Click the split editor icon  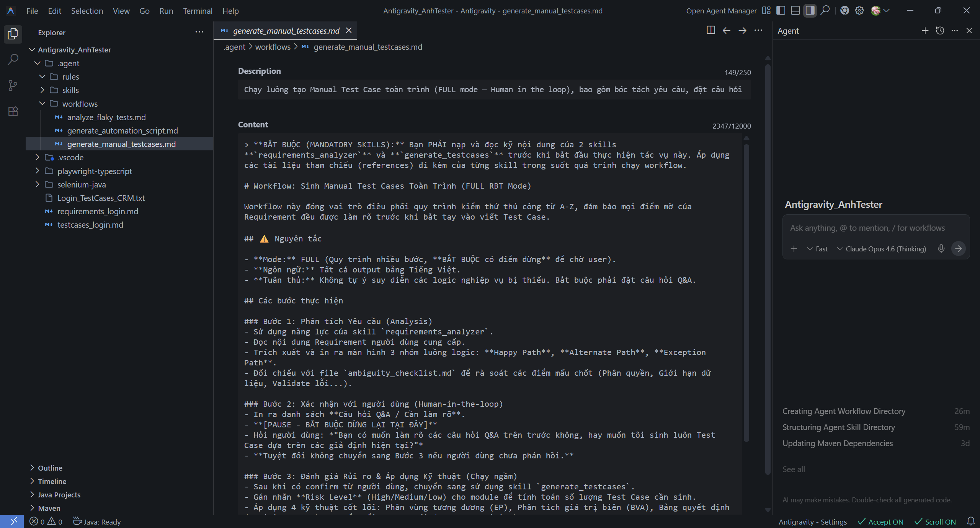(x=710, y=31)
